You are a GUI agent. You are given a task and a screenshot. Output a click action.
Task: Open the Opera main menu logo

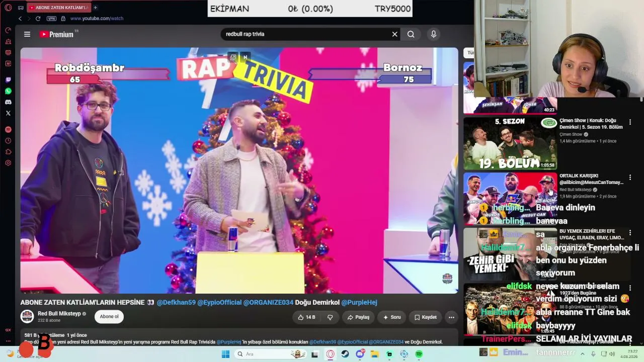(x=8, y=8)
